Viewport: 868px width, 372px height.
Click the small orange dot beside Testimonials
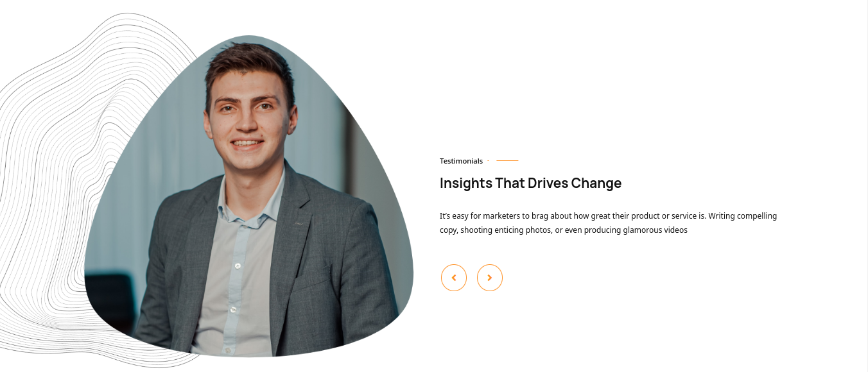coord(488,161)
